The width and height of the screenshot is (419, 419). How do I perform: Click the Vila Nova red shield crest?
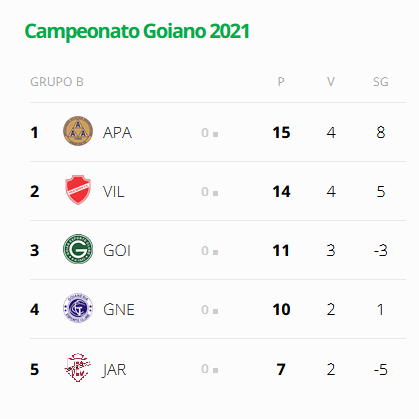pyautogui.click(x=78, y=190)
